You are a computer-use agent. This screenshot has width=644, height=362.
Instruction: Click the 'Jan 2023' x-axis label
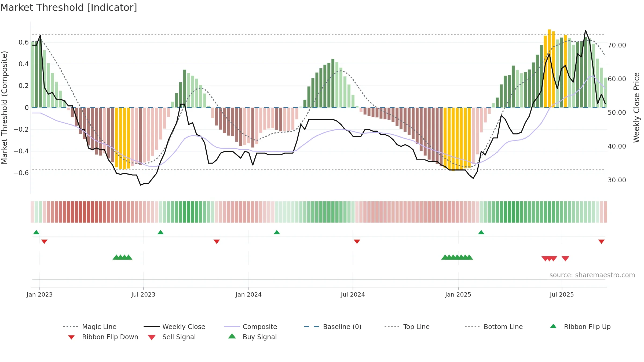(40, 294)
